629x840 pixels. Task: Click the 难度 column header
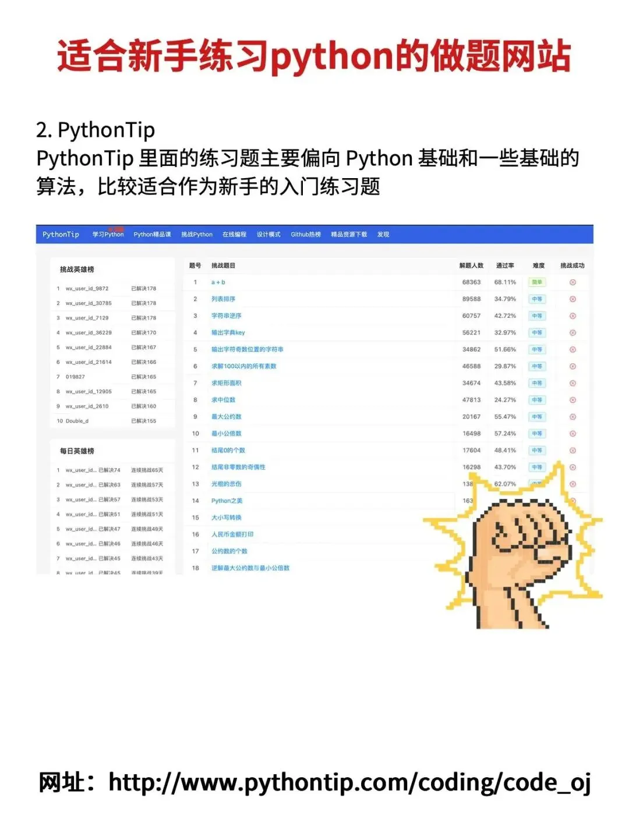click(539, 266)
